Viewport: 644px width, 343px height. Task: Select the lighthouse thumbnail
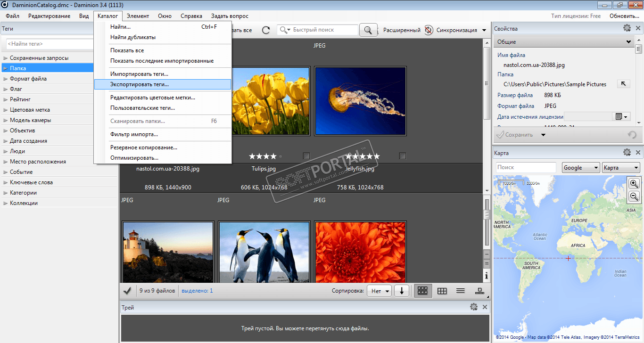click(x=168, y=252)
